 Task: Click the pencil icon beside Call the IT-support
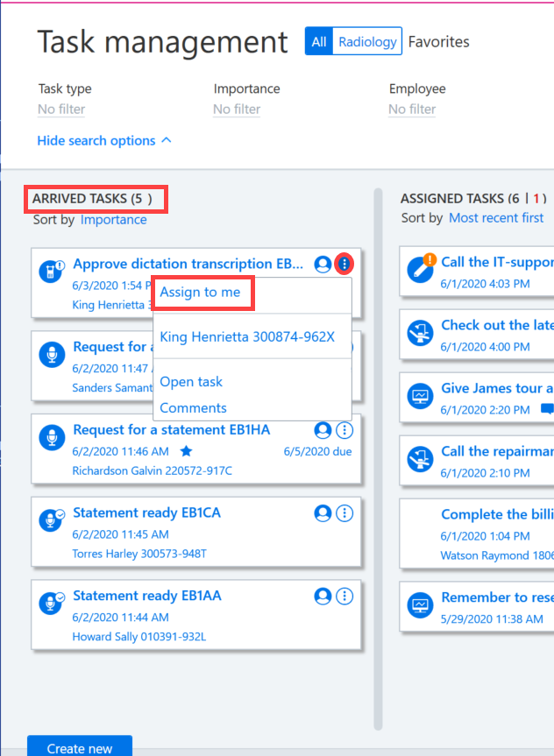click(421, 268)
